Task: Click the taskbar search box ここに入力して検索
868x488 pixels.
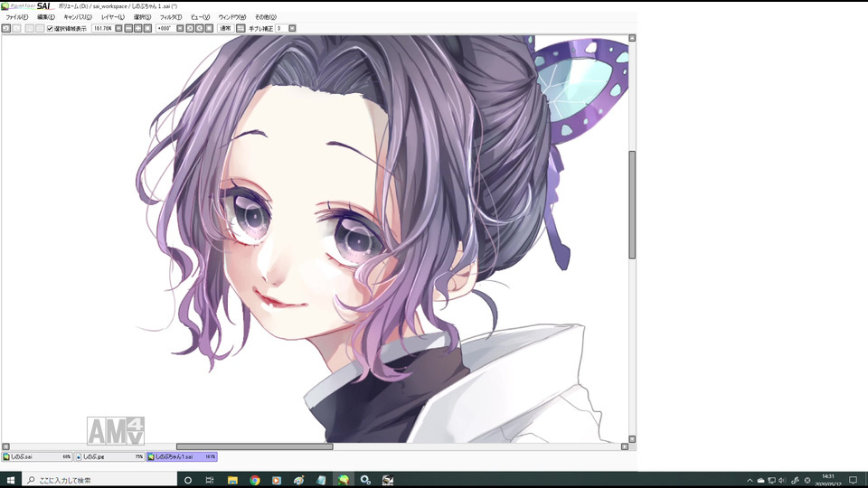Action: tap(99, 480)
